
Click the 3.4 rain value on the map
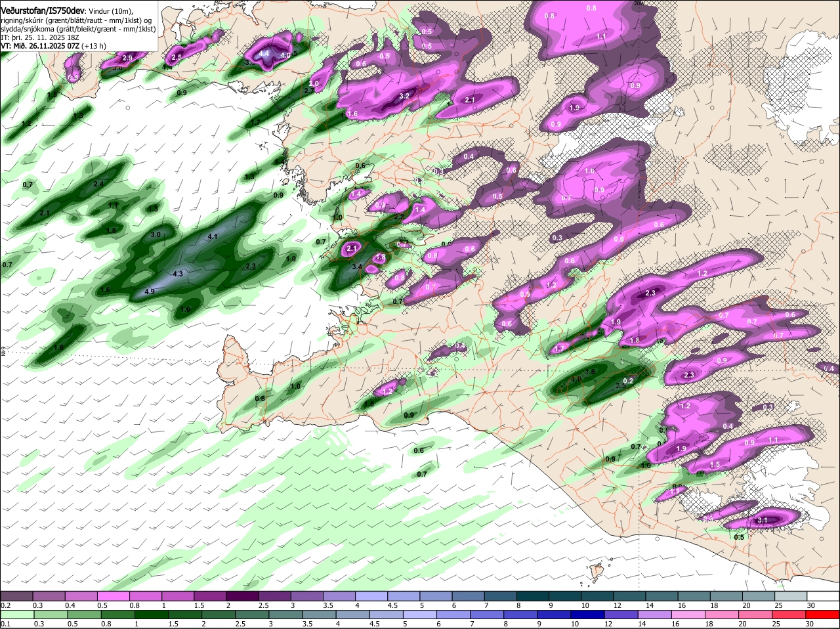(357, 267)
